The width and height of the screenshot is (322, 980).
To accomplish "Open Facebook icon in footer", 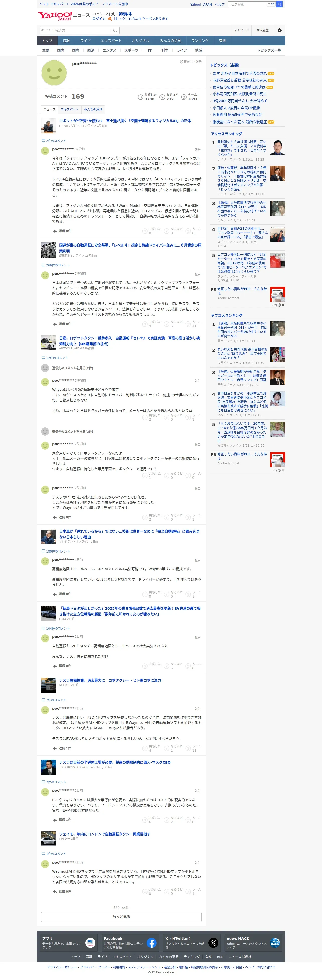I will point(152,943).
